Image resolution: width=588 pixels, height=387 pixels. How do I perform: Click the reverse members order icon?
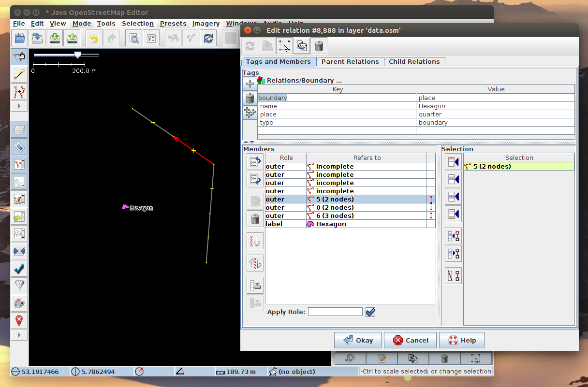point(255,263)
